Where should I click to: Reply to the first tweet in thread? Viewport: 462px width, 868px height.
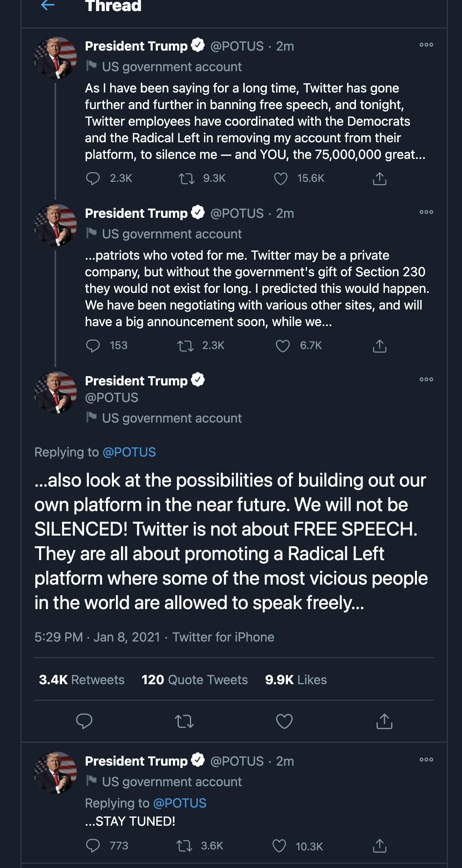[x=93, y=179]
